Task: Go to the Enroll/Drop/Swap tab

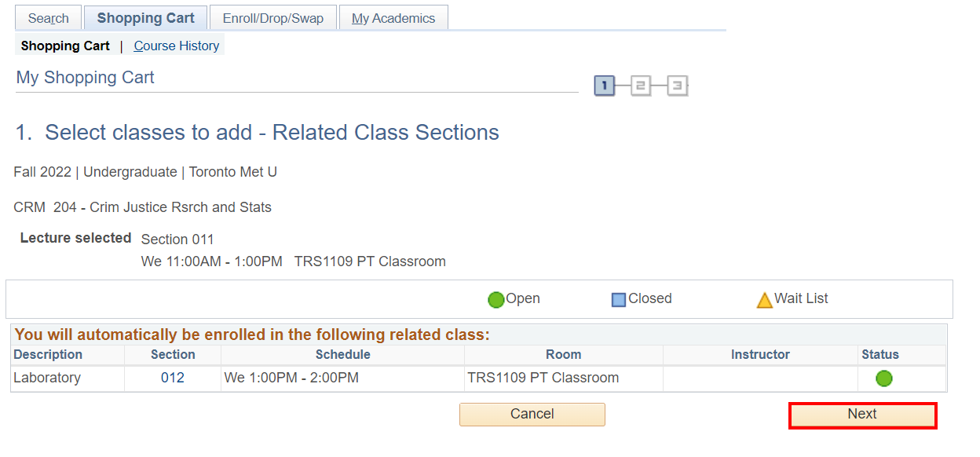Action: [272, 18]
